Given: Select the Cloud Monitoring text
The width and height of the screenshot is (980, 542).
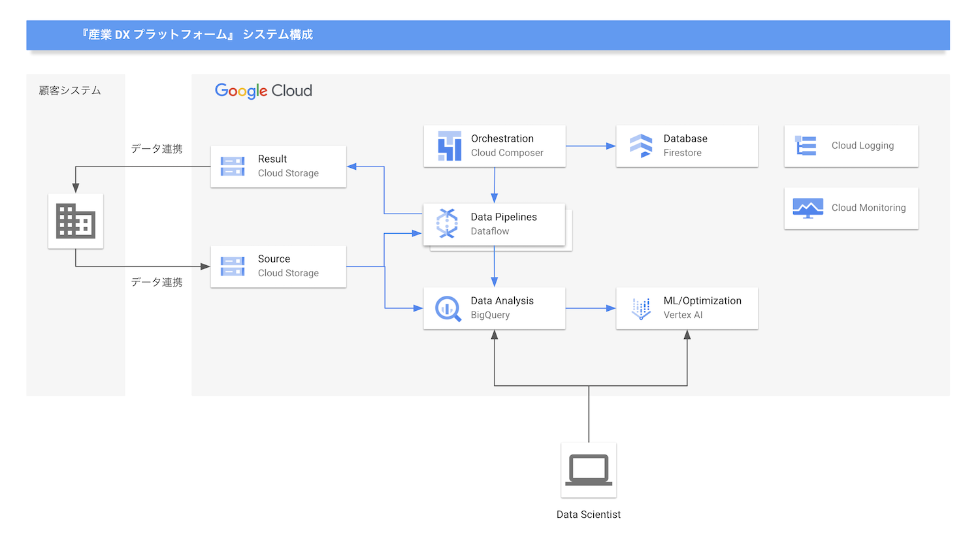Looking at the screenshot, I should (869, 208).
